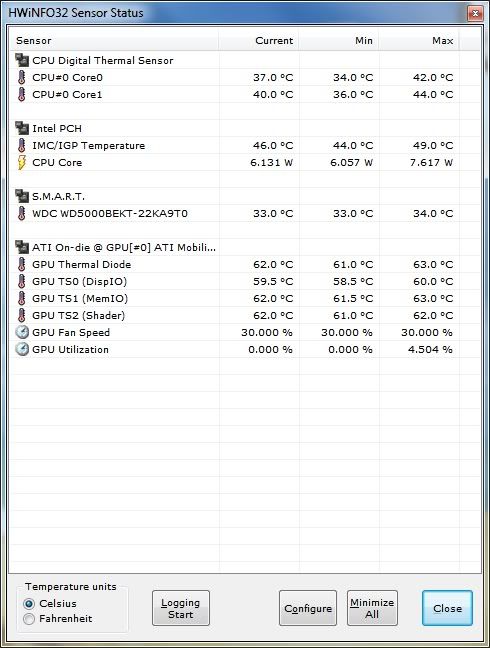Select the GPU Fan Speed label

click(71, 332)
